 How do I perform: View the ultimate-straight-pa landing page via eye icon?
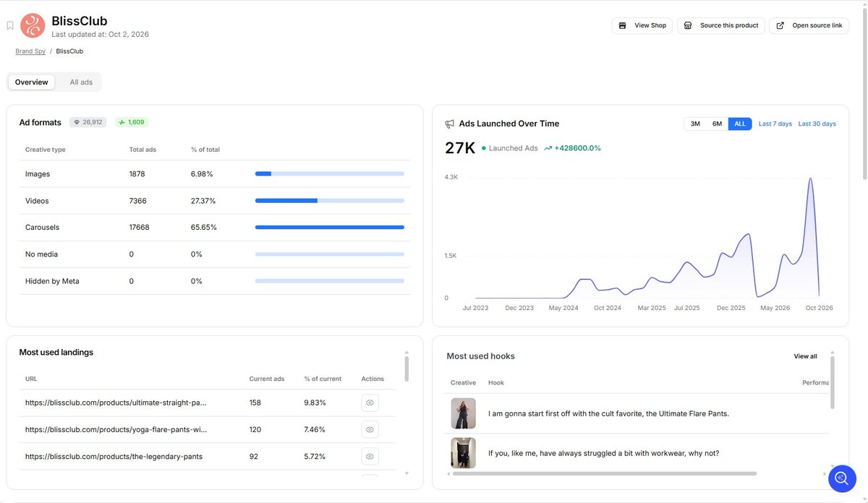pyautogui.click(x=370, y=403)
